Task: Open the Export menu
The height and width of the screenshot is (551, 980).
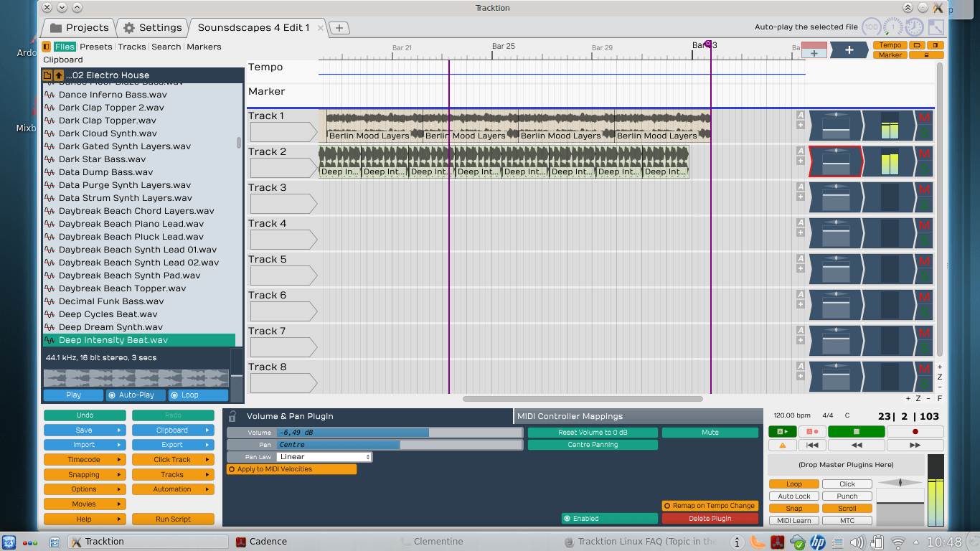Action: [x=173, y=445]
